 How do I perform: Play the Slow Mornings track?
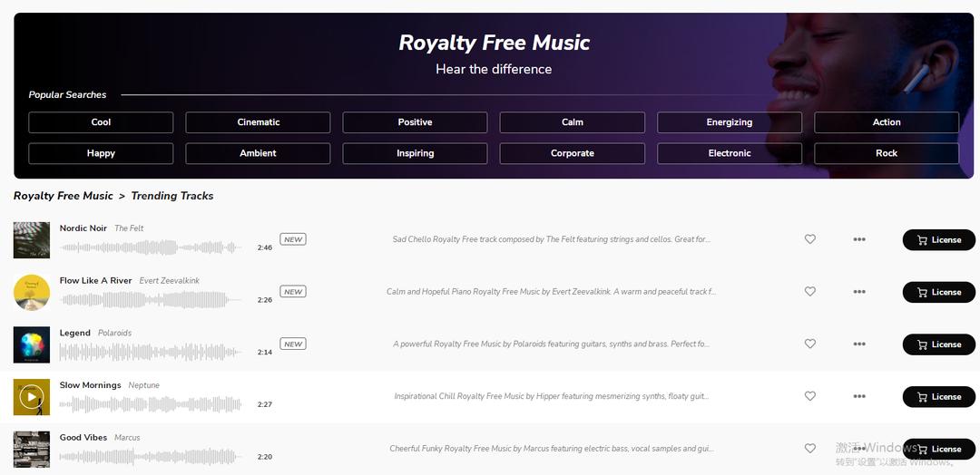point(32,397)
